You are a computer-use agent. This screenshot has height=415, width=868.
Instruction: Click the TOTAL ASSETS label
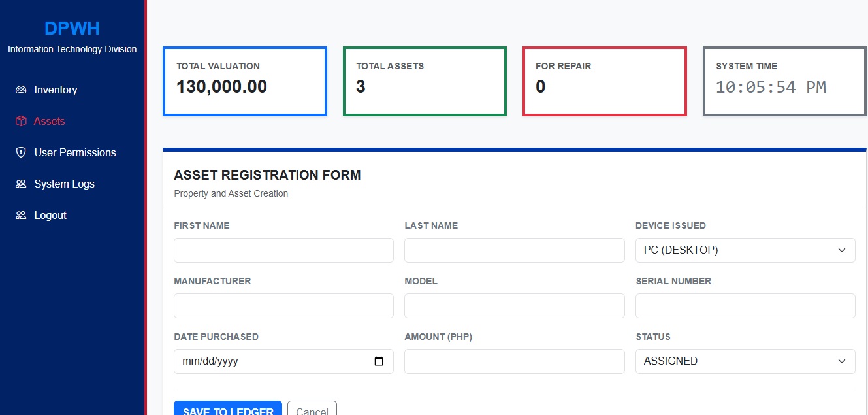(x=390, y=66)
